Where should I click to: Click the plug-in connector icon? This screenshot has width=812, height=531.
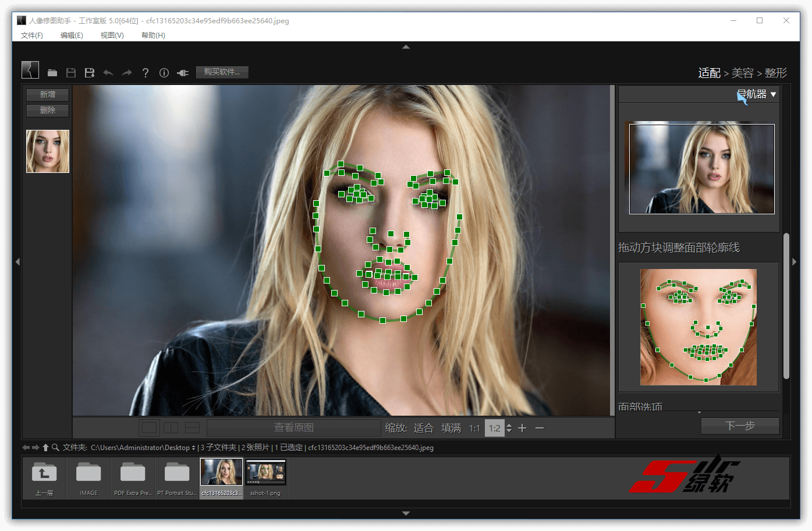pyautogui.click(x=183, y=73)
